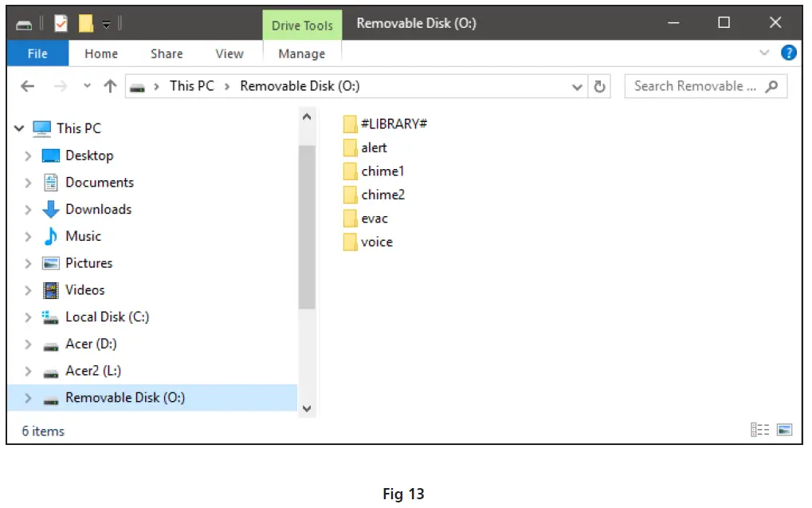Click the drive icon in title bar

(x=24, y=25)
